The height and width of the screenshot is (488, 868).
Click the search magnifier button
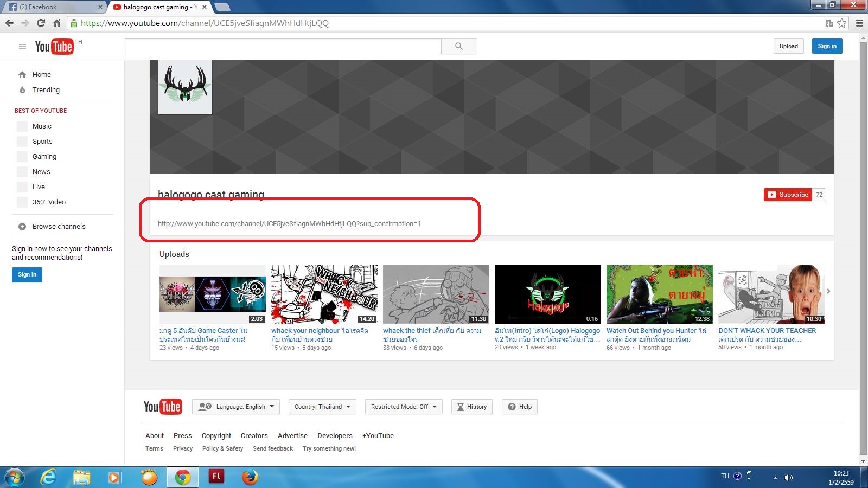(459, 47)
